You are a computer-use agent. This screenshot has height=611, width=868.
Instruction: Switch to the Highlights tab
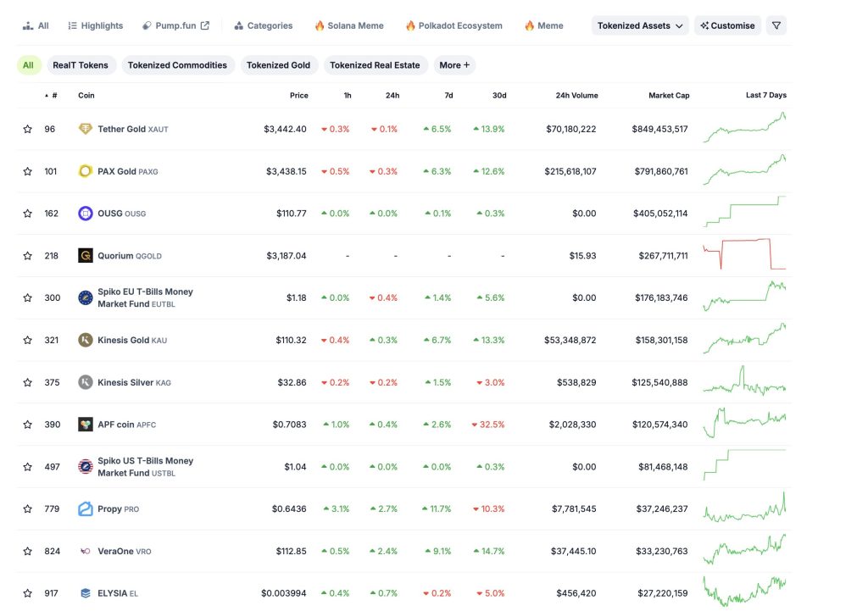click(x=95, y=25)
